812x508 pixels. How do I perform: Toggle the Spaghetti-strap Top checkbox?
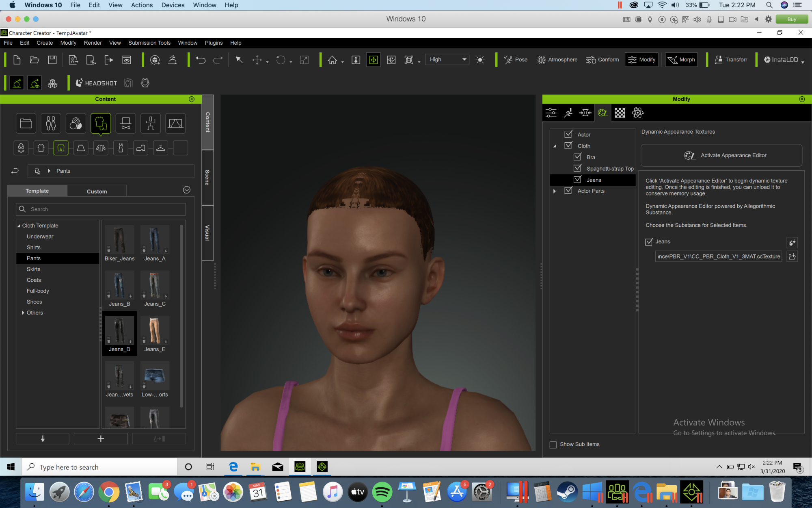coord(577,168)
